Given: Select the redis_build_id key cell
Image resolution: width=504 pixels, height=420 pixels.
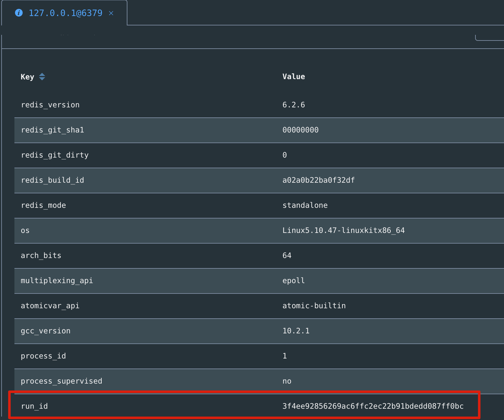Looking at the screenshot, I should tap(52, 180).
